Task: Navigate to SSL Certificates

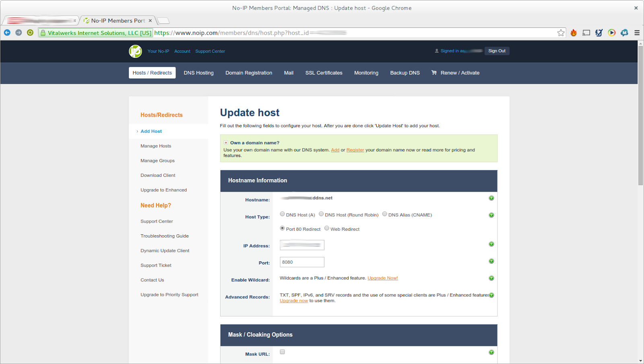Action: pos(324,73)
